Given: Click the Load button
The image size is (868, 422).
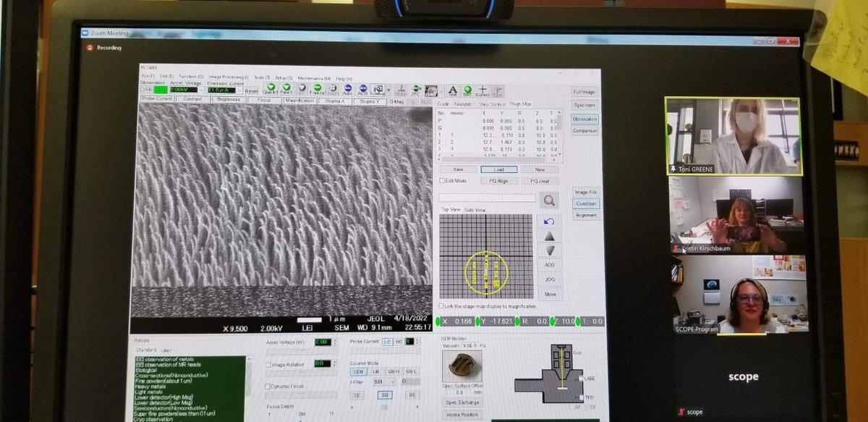Looking at the screenshot, I should 499,169.
